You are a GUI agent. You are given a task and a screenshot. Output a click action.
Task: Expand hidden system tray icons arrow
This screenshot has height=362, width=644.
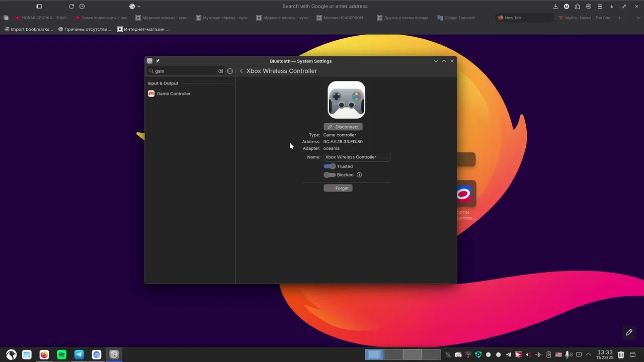(588, 354)
